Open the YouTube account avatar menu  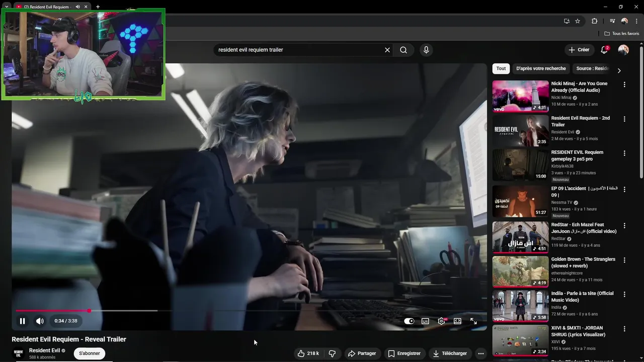(x=623, y=50)
